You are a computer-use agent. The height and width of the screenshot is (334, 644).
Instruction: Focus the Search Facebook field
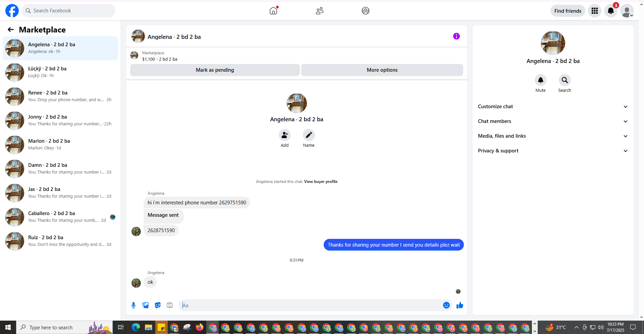68,11
